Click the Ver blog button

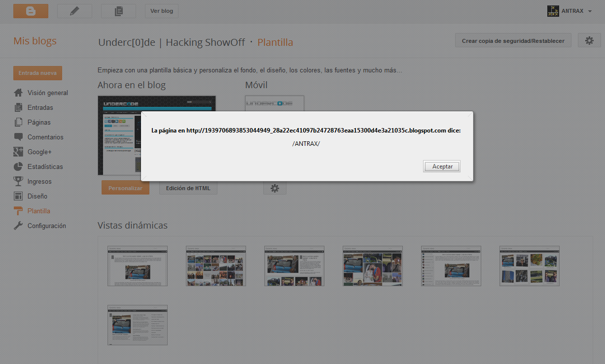(162, 11)
